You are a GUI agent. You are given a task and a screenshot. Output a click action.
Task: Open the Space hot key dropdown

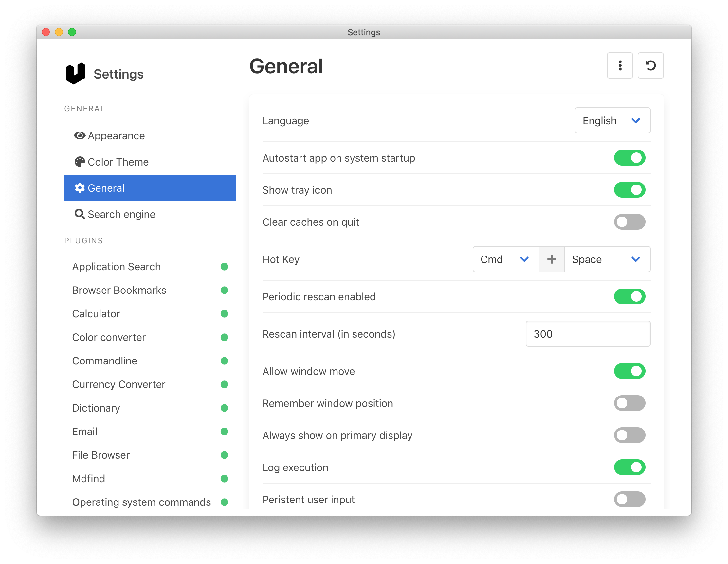click(x=607, y=259)
